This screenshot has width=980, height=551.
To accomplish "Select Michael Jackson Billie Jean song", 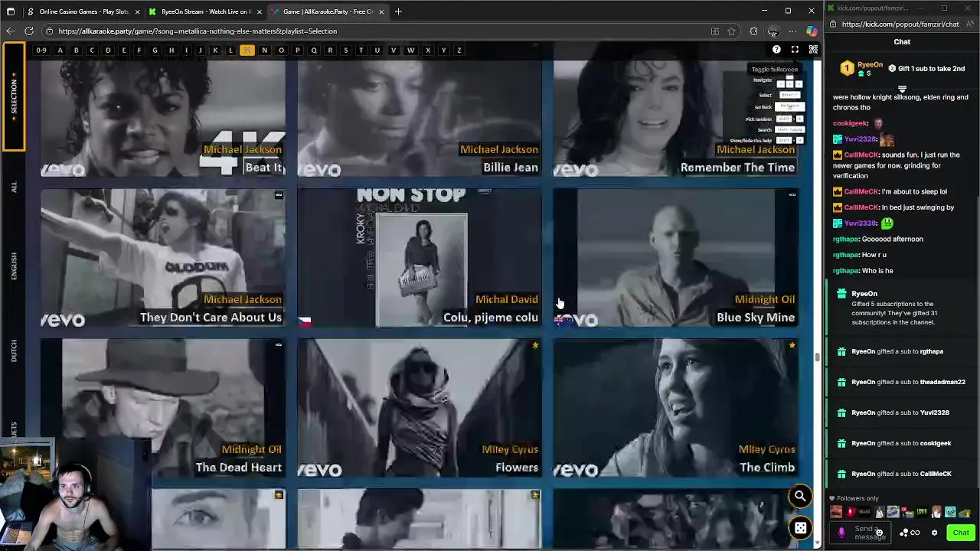I will [x=419, y=119].
